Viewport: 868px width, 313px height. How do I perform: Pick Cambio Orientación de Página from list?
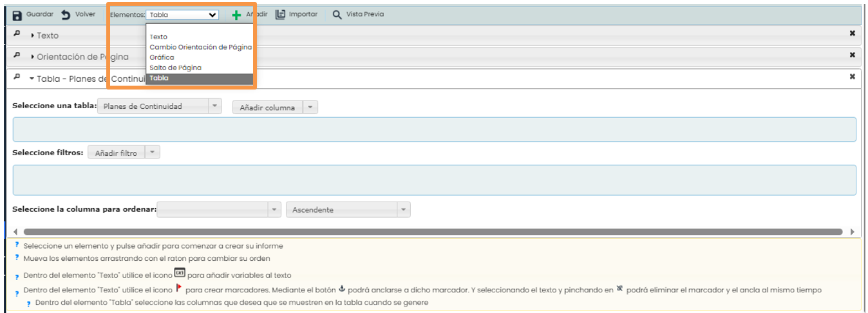[200, 47]
